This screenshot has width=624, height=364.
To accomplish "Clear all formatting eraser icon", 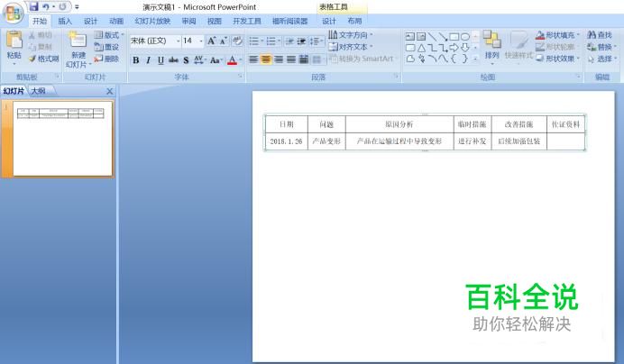I will pyautogui.click(x=237, y=41).
